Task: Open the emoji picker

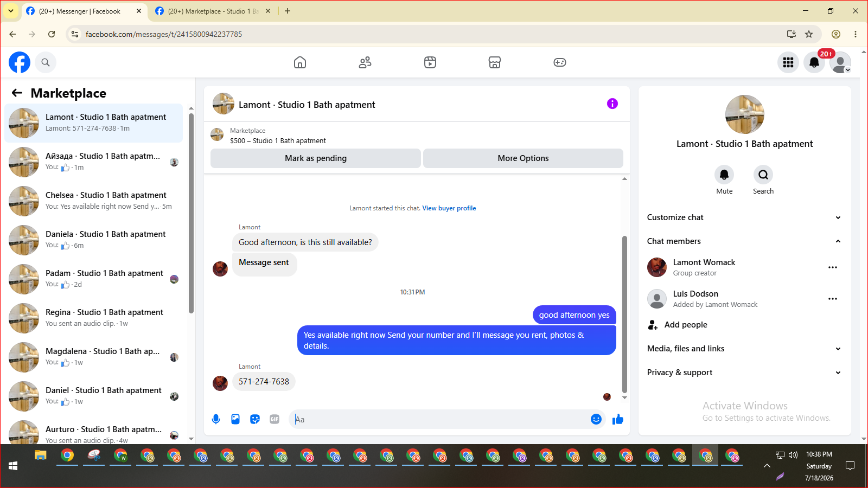Action: (x=596, y=419)
